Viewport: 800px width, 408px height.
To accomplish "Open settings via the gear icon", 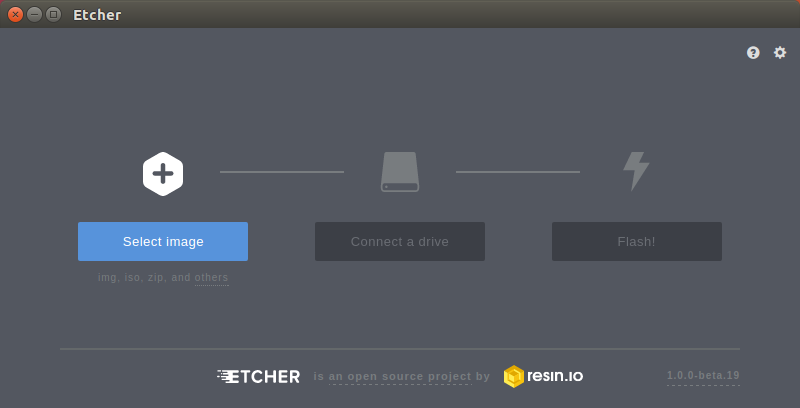I will click(780, 53).
